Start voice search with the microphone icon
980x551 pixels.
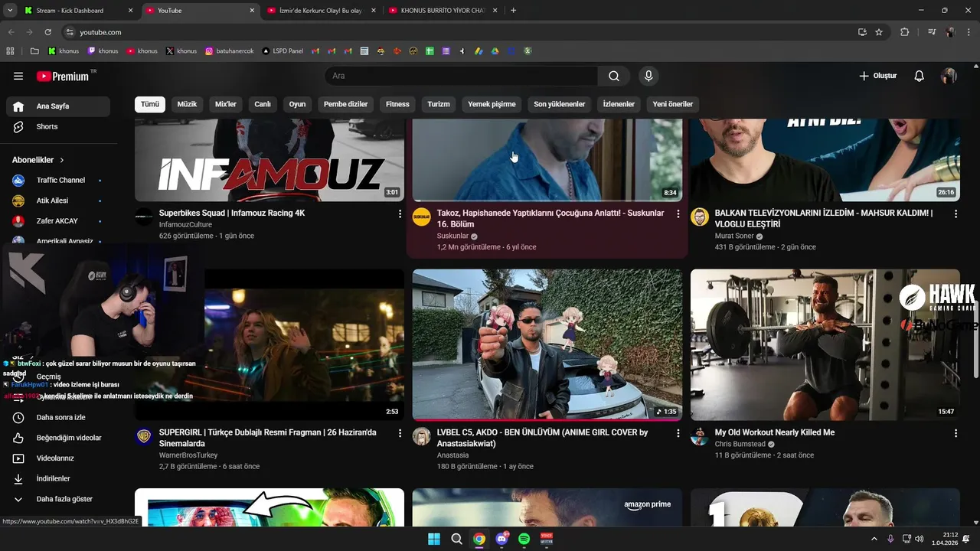648,76
